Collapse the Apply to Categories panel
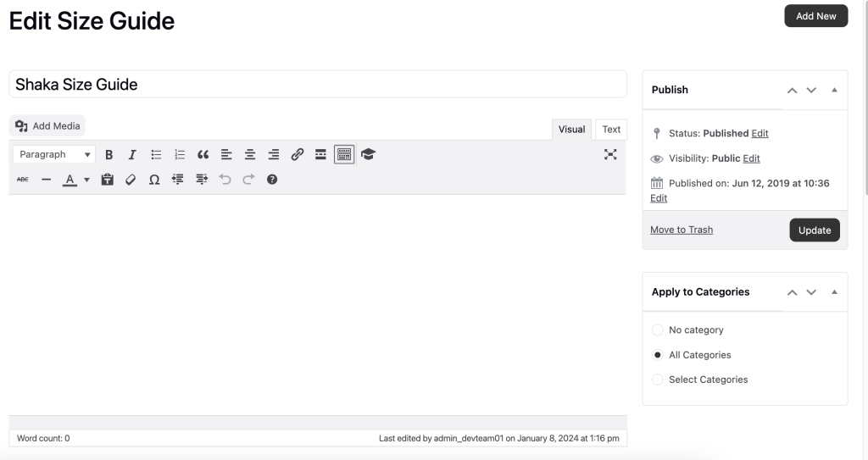The height and width of the screenshot is (460, 868). click(x=834, y=292)
